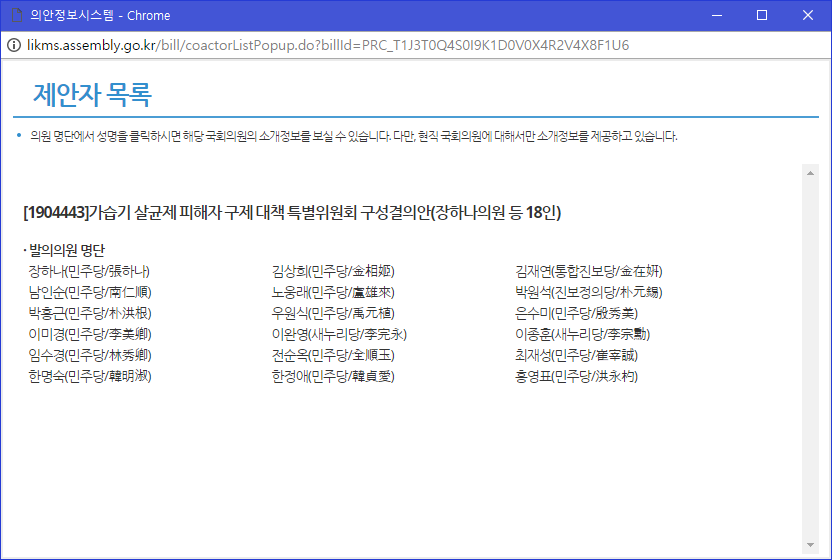Open profile of 임수경(민주당)
The width and height of the screenshot is (832, 560).
pyautogui.click(x=90, y=355)
